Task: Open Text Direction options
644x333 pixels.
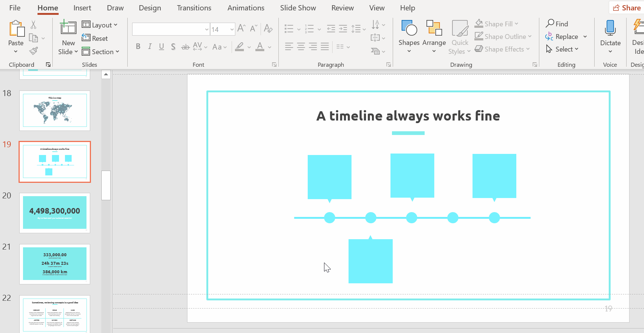Action: pos(378,24)
